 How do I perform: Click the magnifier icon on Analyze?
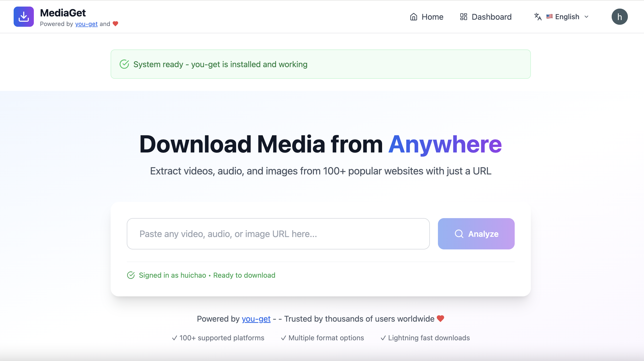459,234
